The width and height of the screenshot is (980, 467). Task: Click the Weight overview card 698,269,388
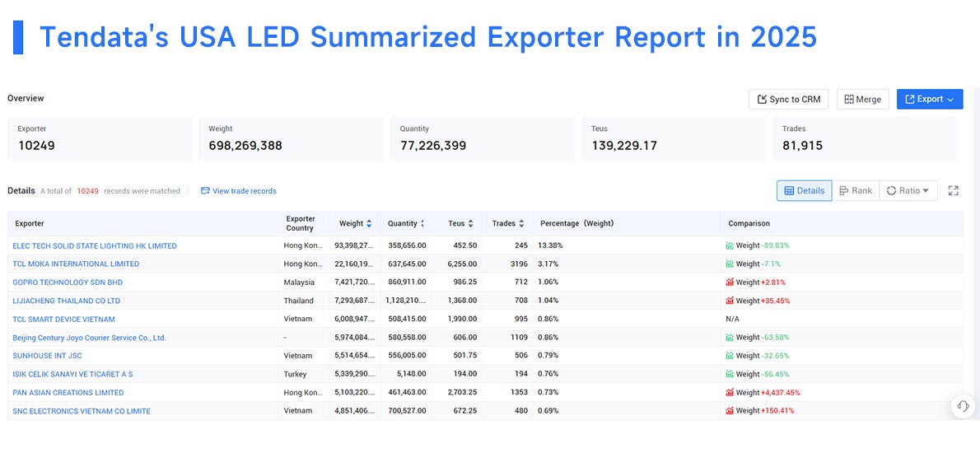(292, 139)
